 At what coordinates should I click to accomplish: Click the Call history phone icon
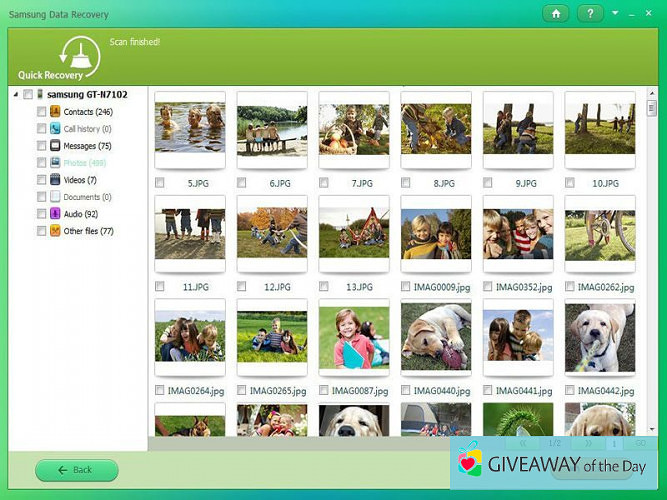(x=55, y=128)
